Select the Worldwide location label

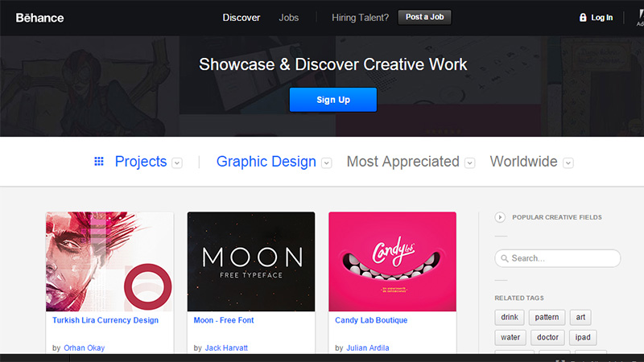click(x=524, y=162)
